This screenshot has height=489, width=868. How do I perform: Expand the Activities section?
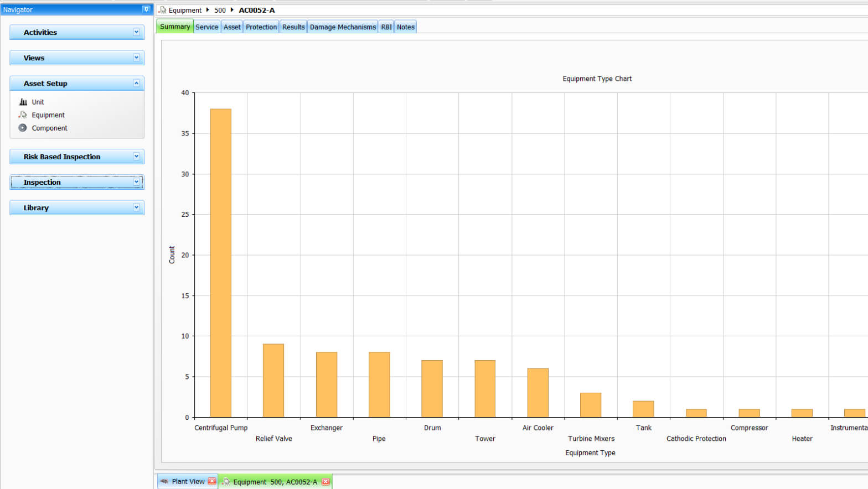[136, 32]
